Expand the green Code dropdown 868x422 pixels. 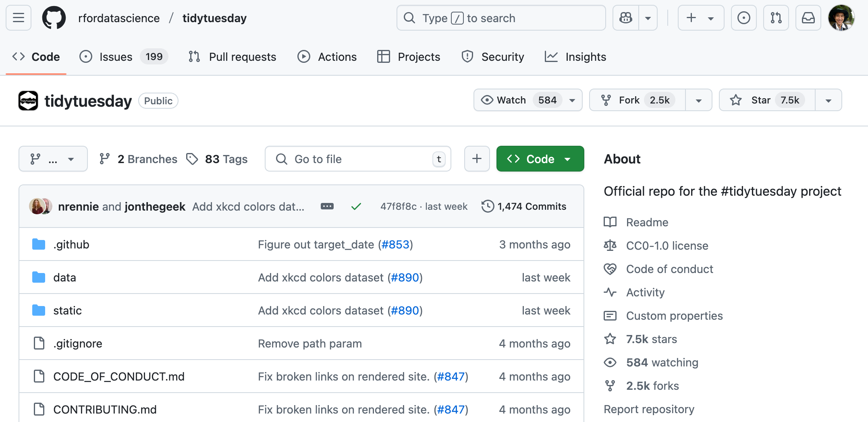[x=540, y=159]
